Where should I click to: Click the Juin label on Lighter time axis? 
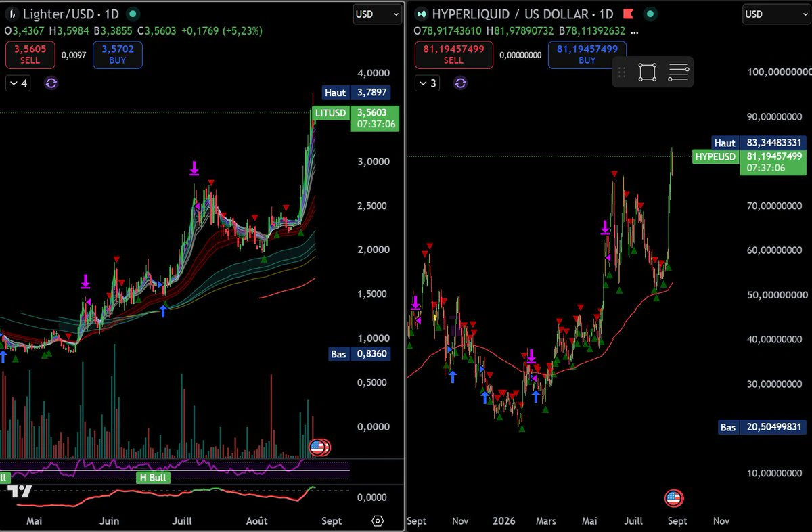pyautogui.click(x=109, y=520)
